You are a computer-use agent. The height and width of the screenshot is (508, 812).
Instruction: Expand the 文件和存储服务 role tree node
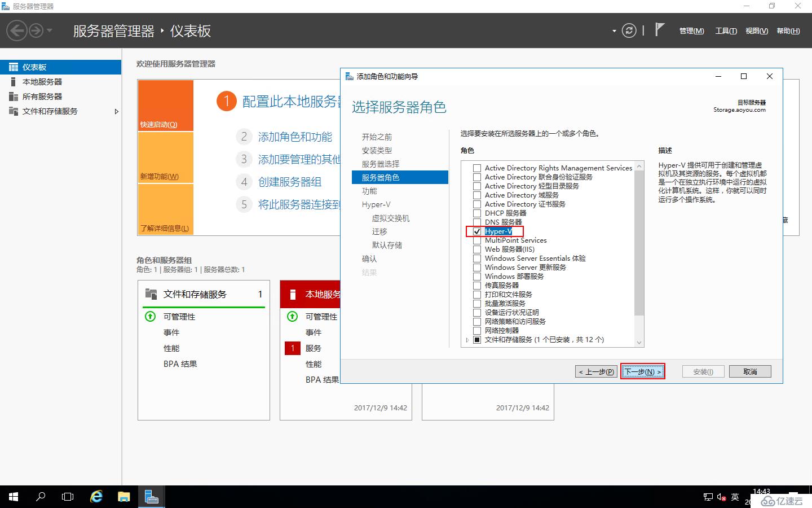pyautogui.click(x=467, y=340)
